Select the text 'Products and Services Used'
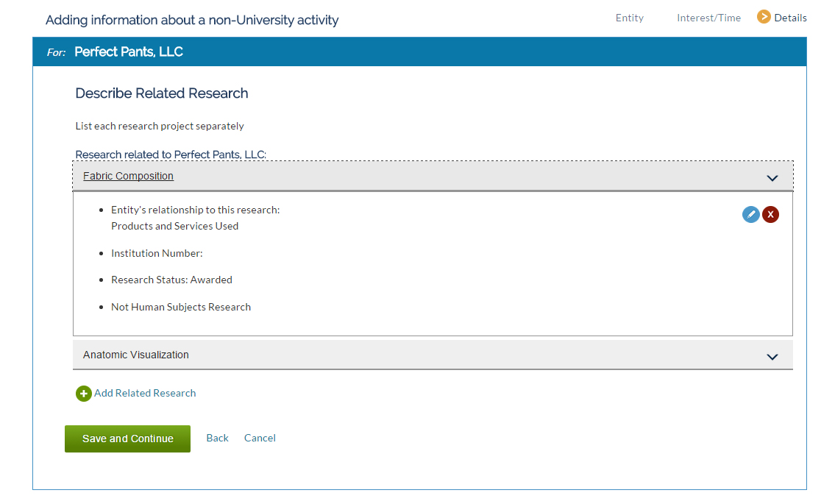 tap(174, 226)
